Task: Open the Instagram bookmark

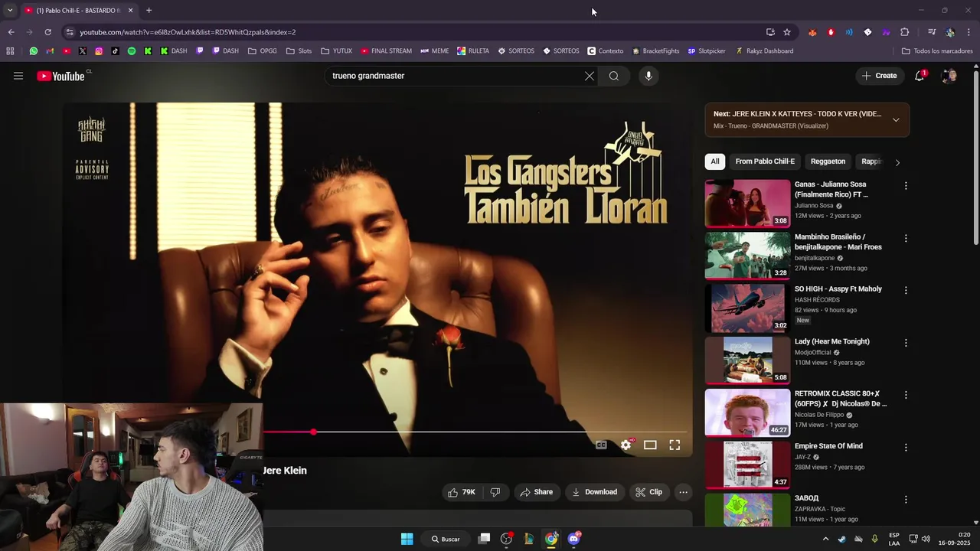Action: pos(99,51)
